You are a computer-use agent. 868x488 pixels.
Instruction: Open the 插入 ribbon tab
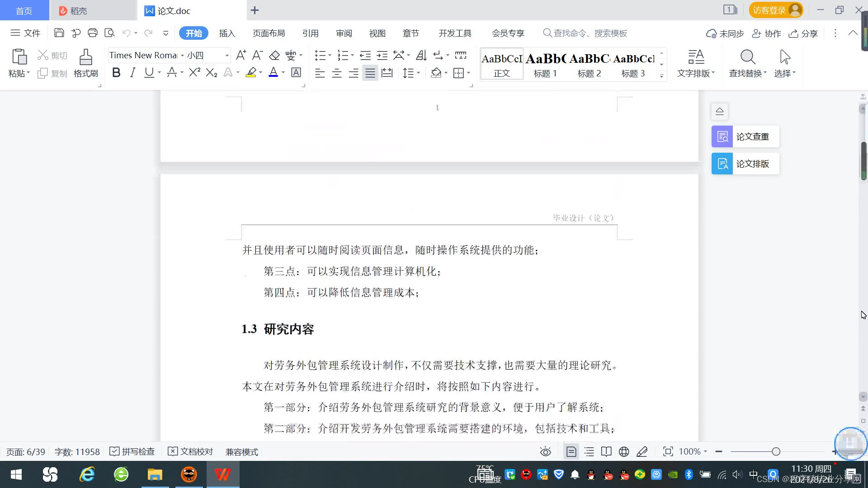(x=227, y=33)
